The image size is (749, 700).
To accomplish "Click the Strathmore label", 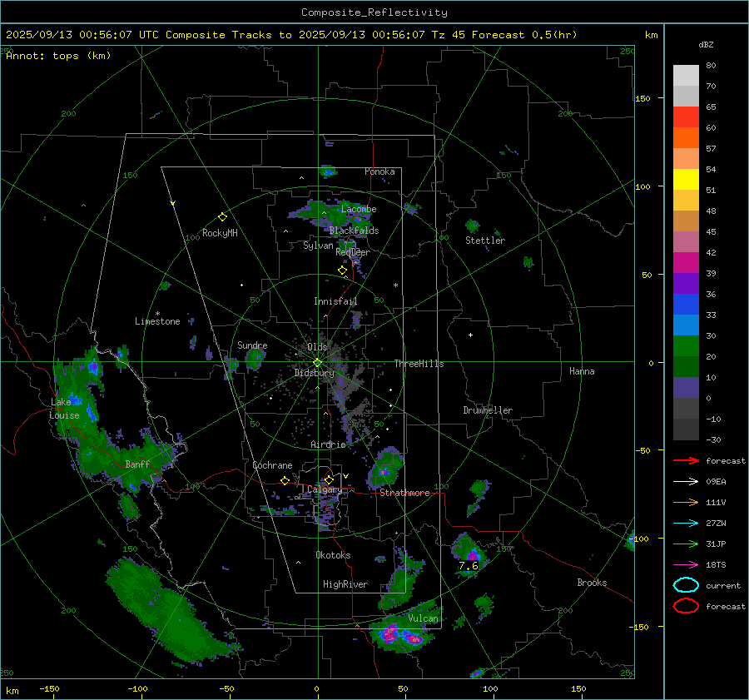I will 404,493.
